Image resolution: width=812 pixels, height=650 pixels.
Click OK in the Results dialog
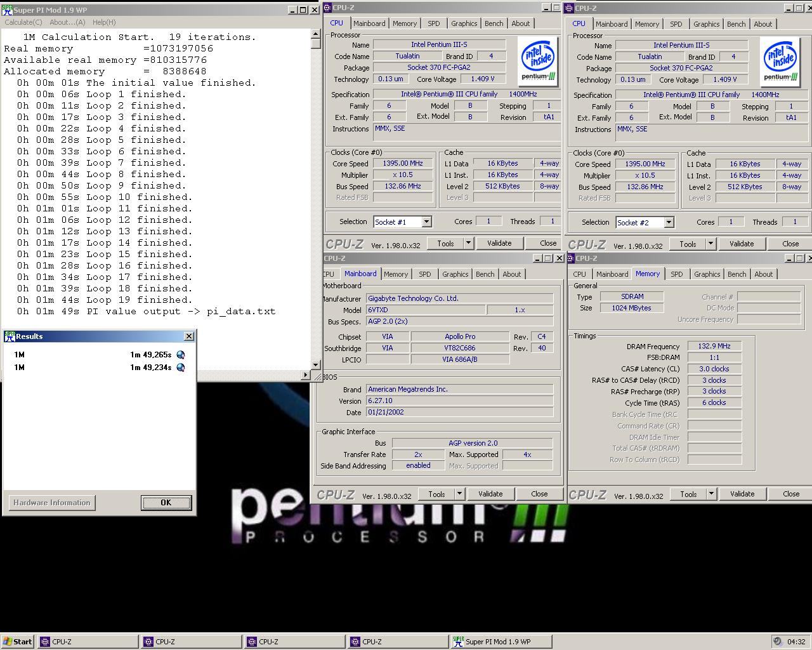pyautogui.click(x=166, y=502)
